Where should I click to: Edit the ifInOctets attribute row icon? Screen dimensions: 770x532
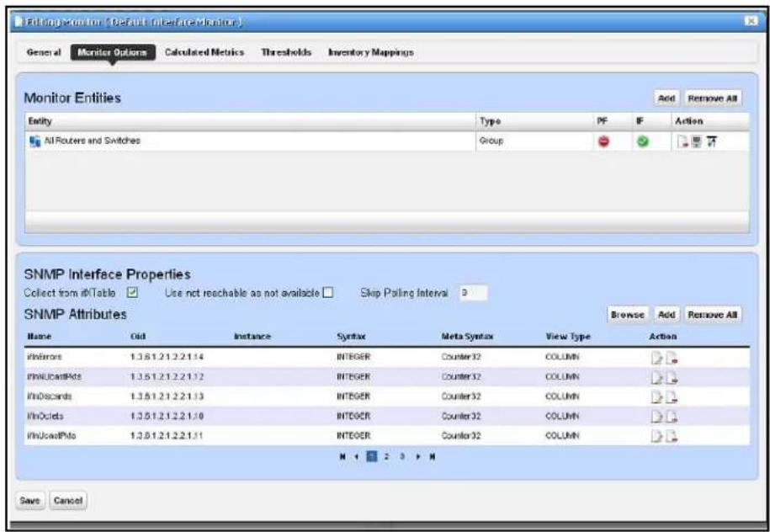656,417
